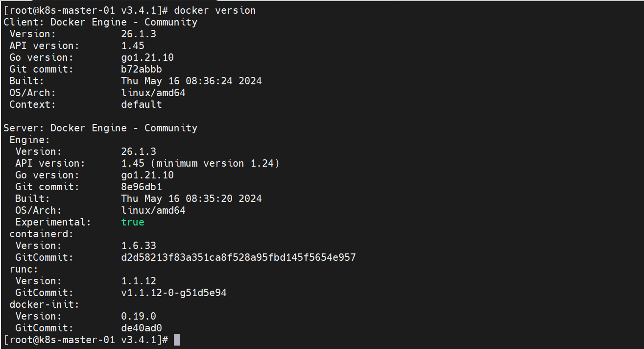644x349 pixels.
Task: Click docker-init Version 0.19.0
Action: (x=139, y=316)
